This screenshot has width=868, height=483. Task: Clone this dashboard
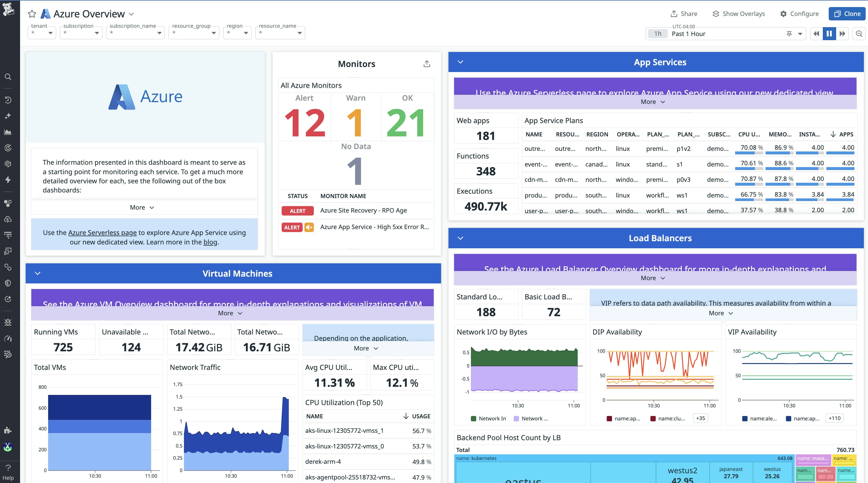847,14
